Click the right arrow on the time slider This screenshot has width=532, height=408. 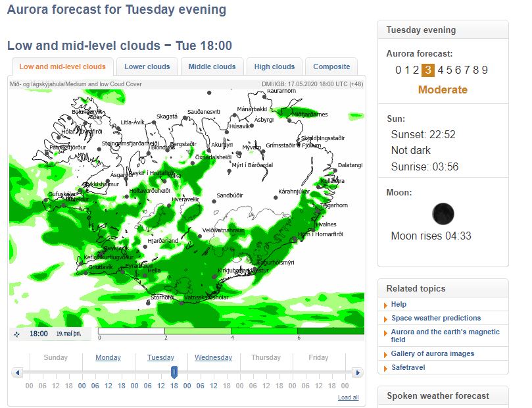pos(357,373)
